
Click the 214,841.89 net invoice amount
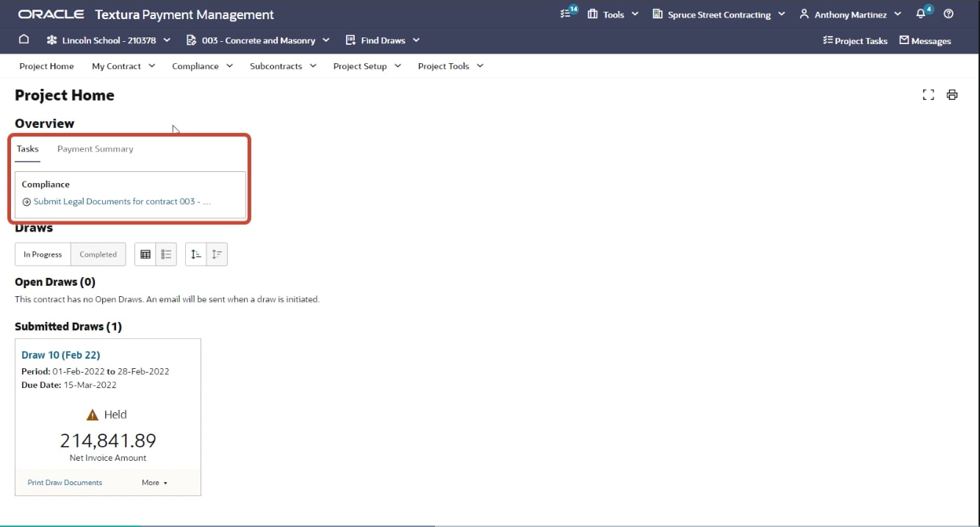pos(108,440)
